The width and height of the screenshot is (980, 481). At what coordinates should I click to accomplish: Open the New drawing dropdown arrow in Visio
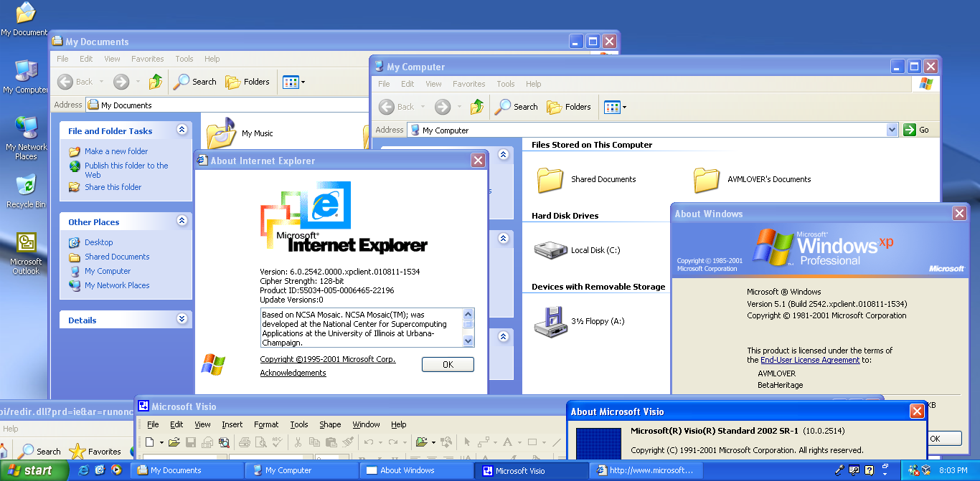[x=161, y=442]
